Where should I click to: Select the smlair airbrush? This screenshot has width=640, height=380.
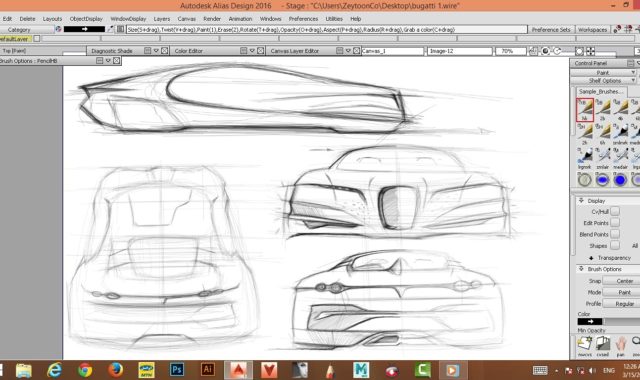pyautogui.click(x=602, y=158)
